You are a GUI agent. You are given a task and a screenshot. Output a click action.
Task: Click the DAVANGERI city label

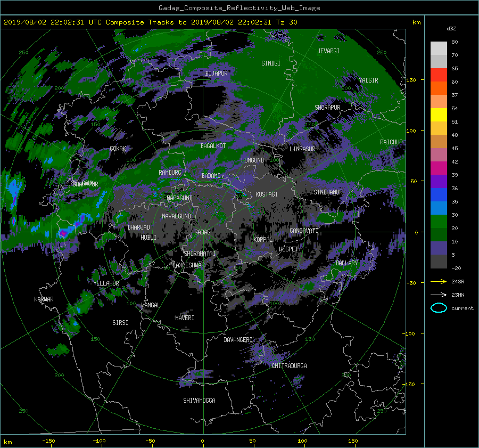click(x=238, y=340)
